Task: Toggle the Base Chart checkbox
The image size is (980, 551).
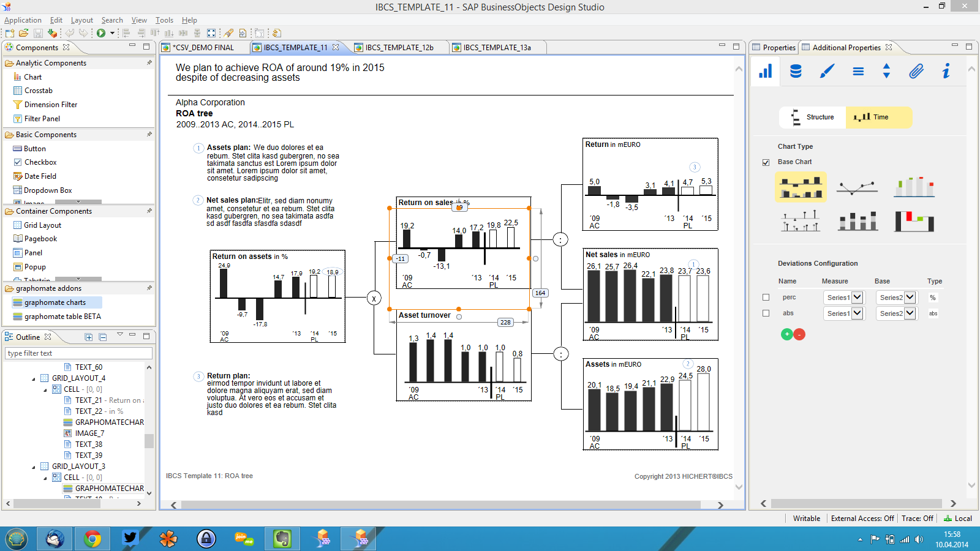Action: coord(766,162)
